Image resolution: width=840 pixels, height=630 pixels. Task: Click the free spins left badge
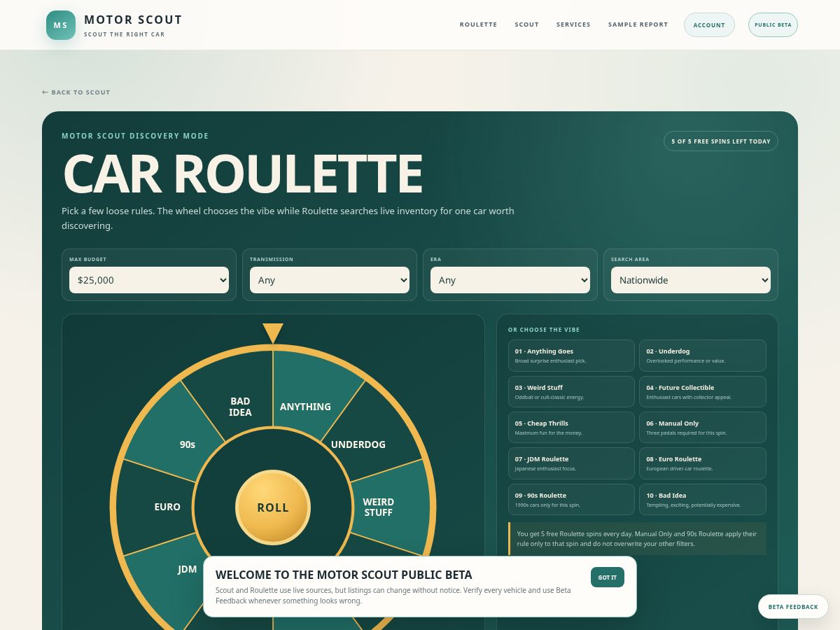[720, 141]
